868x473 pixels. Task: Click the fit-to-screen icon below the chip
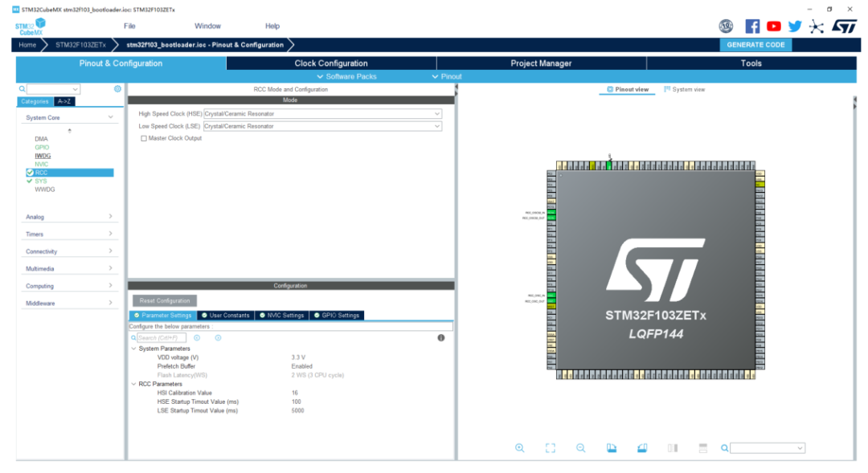pyautogui.click(x=551, y=448)
